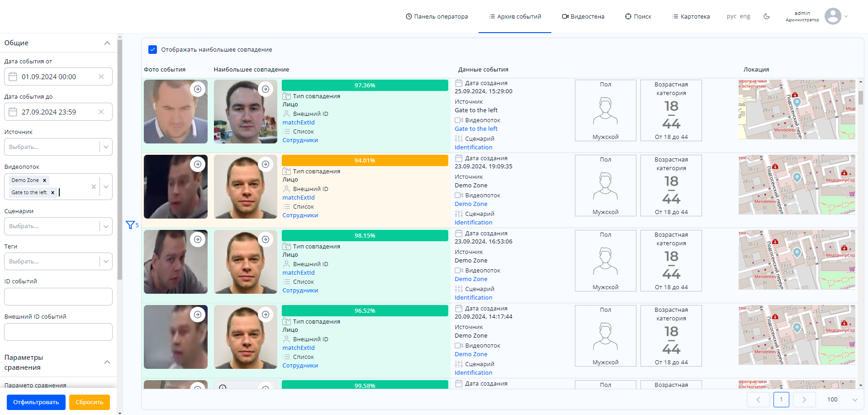Screen dimensions: 868x415
Task: Open Gate to the left video stream link
Action: [x=476, y=129]
